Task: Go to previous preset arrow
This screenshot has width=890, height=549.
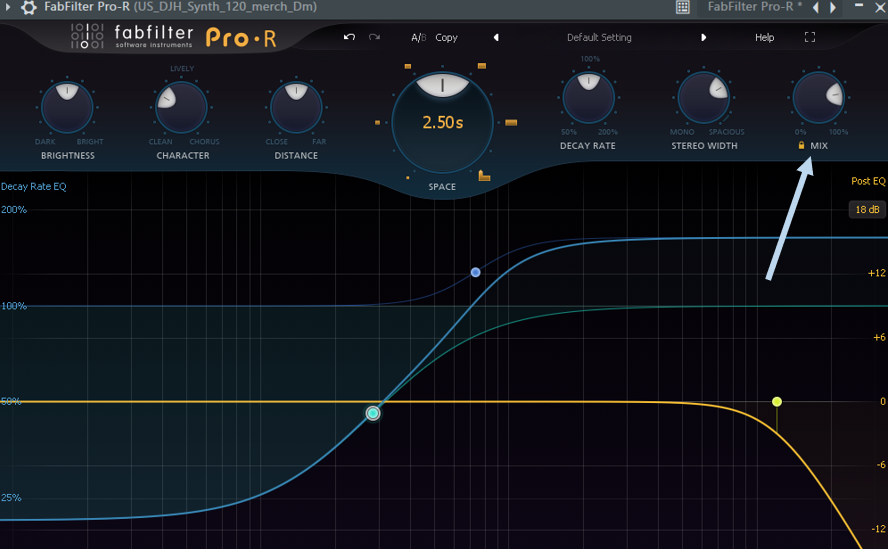Action: coord(496,37)
